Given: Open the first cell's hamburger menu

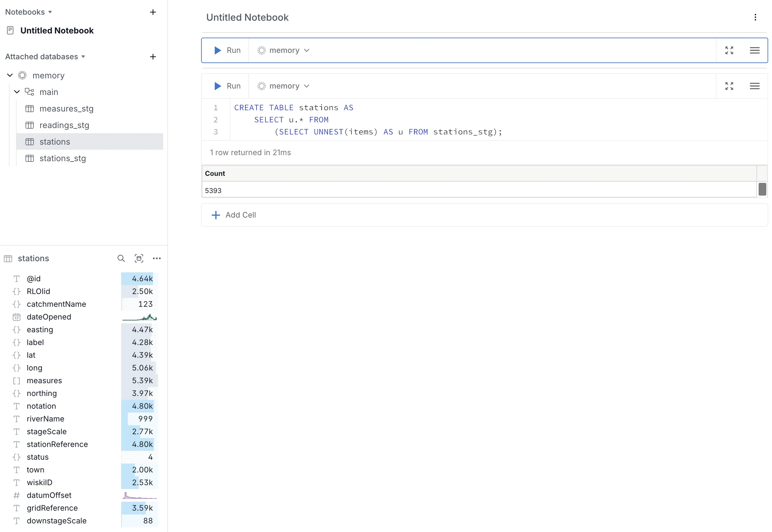Looking at the screenshot, I should [754, 50].
